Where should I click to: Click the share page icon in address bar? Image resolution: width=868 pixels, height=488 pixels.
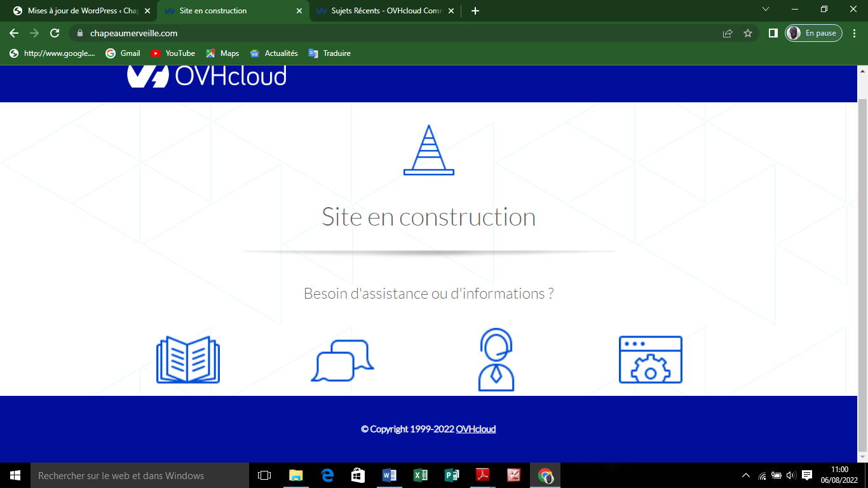coord(728,33)
